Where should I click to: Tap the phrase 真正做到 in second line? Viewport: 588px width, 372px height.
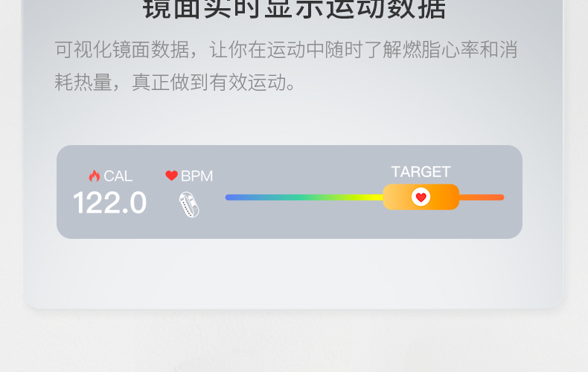(170, 82)
